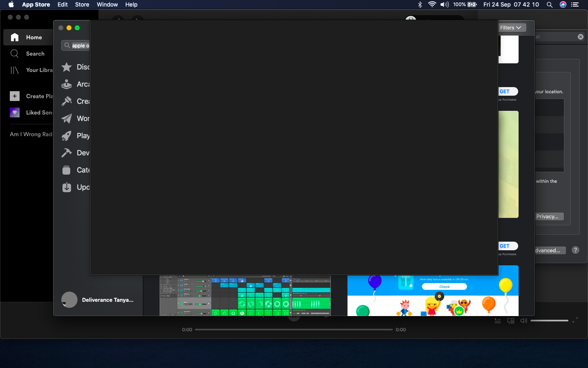Screen dimensions: 588x368
Task: Adjust the Spotify volume slider
Action: tap(549, 321)
